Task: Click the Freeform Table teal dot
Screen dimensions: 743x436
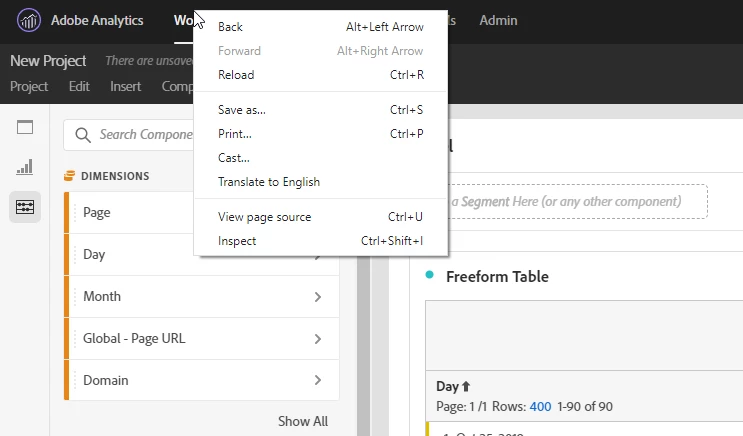Action: coord(430,275)
